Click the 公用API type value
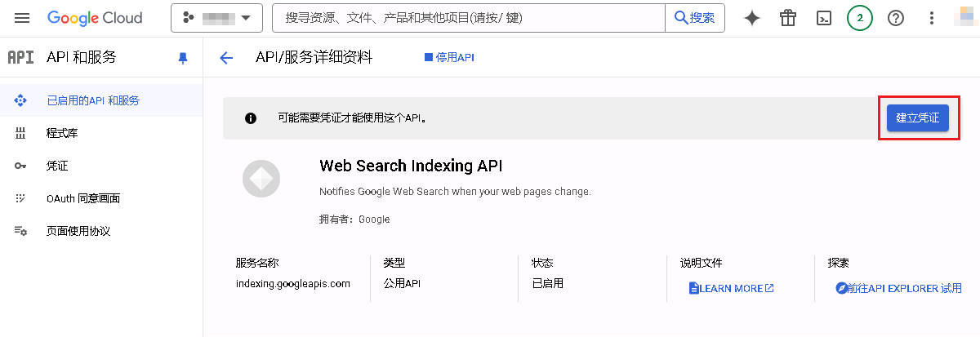The width and height of the screenshot is (980, 337). [x=403, y=284]
